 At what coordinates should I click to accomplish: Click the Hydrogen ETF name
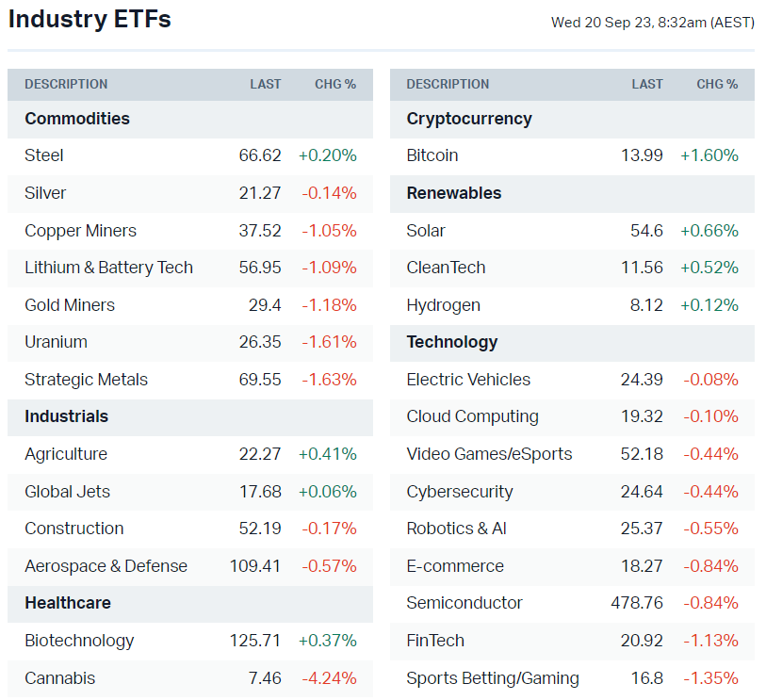443,305
